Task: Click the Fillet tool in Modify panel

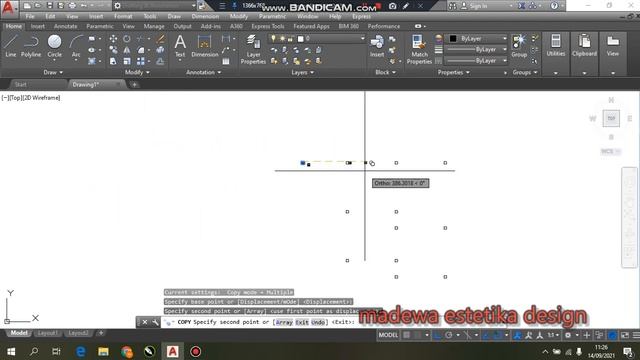Action: (x=141, y=50)
